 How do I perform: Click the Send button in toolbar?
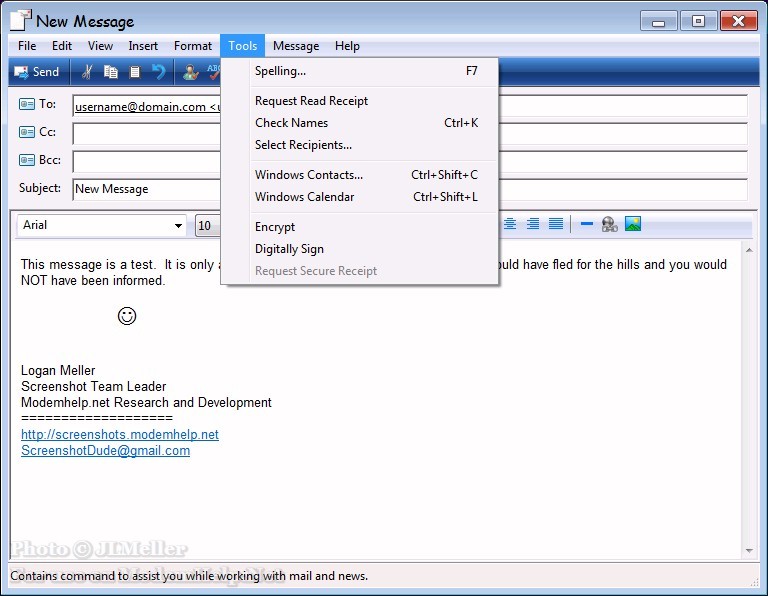point(37,72)
